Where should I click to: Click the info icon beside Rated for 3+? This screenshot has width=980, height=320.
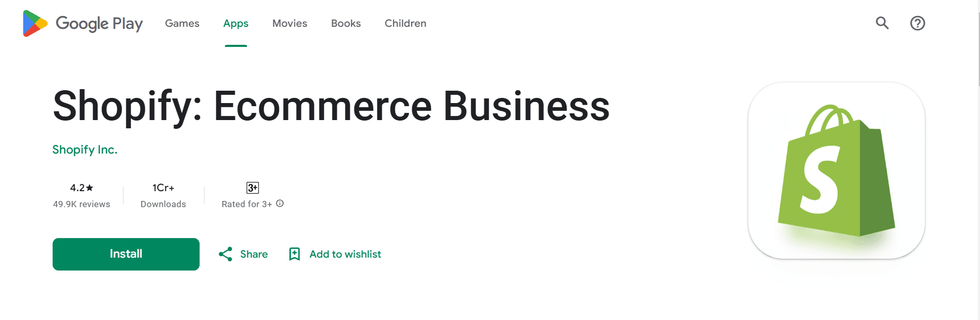click(x=280, y=204)
